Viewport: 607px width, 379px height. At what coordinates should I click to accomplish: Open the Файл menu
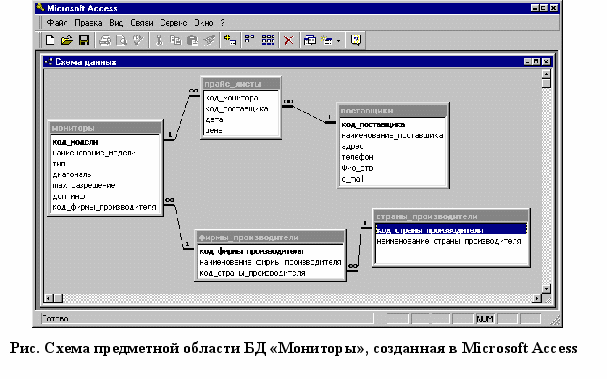[x=57, y=23]
